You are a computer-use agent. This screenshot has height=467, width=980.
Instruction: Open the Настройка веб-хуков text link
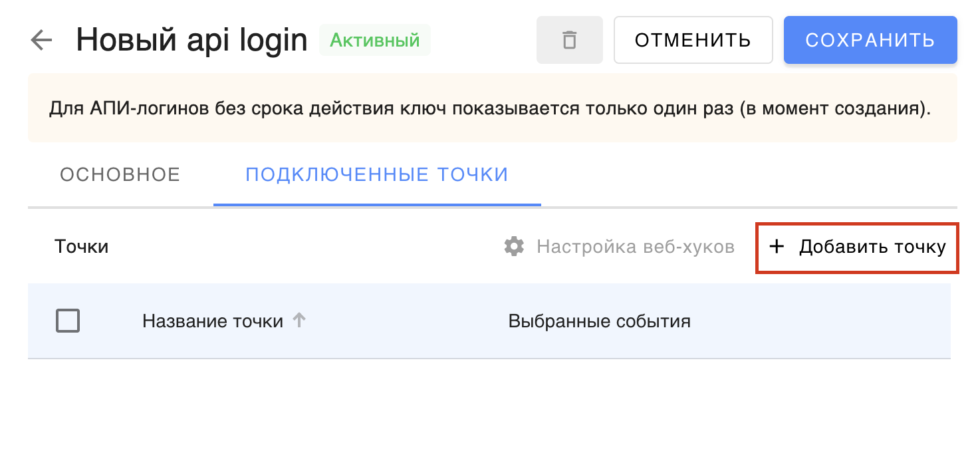pos(636,247)
